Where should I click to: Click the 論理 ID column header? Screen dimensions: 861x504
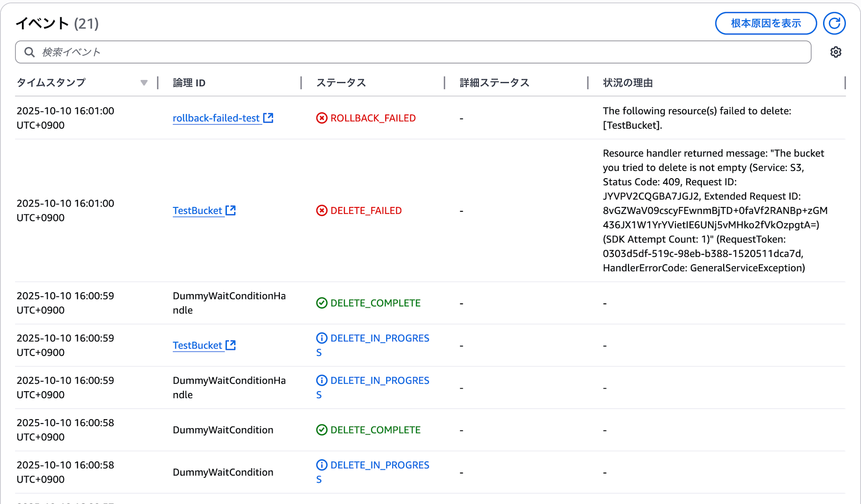(189, 83)
